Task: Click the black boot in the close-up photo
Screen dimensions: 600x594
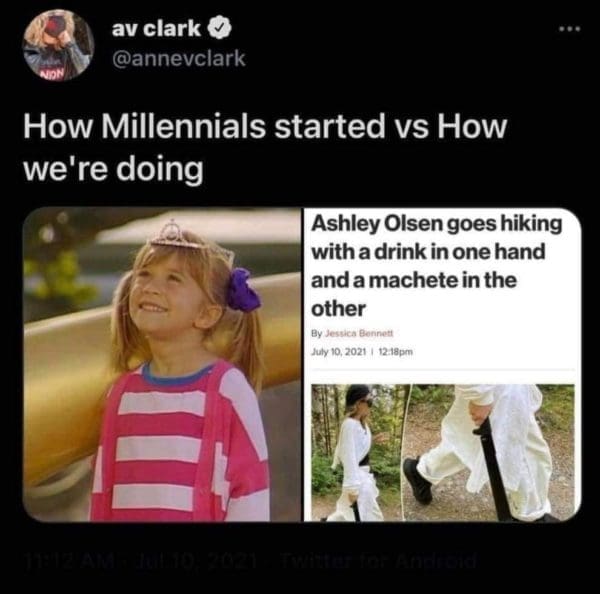Action: tap(417, 480)
